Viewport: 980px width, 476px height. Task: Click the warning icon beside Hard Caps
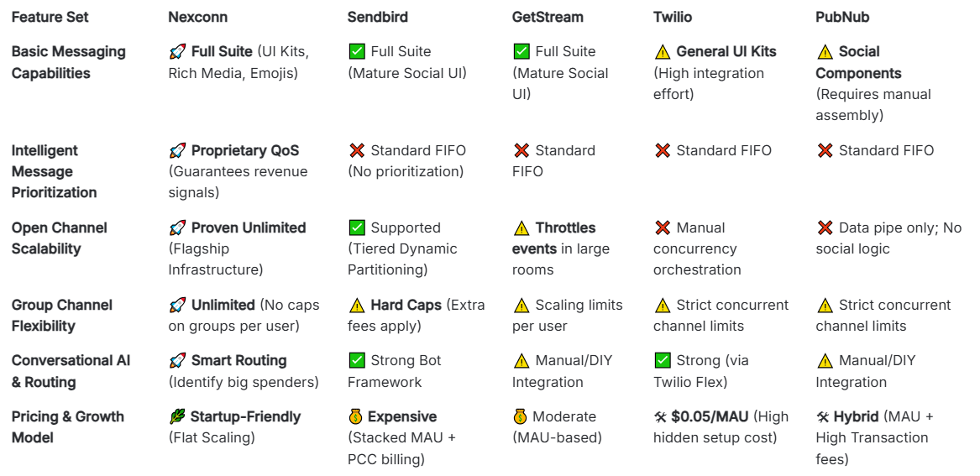point(356,306)
